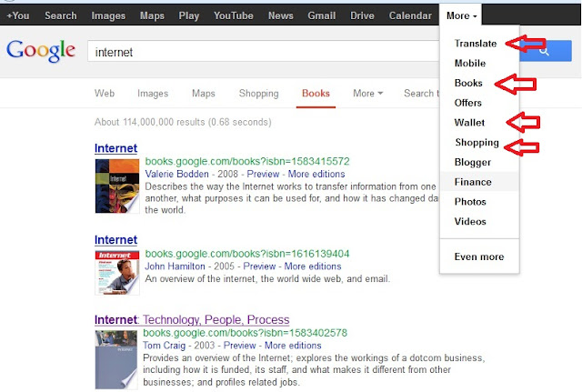The width and height of the screenshot is (582, 392).
Task: Select the Books results tab
Action: 316,93
